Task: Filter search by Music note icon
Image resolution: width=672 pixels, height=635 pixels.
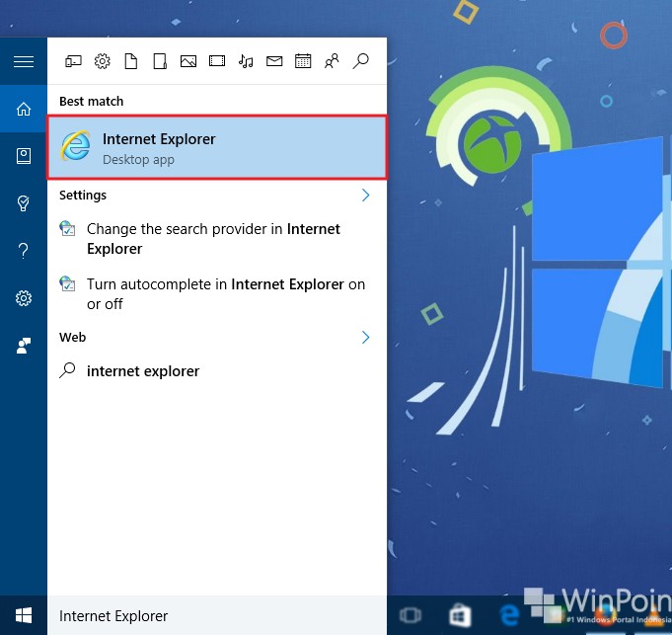Action: (x=246, y=61)
